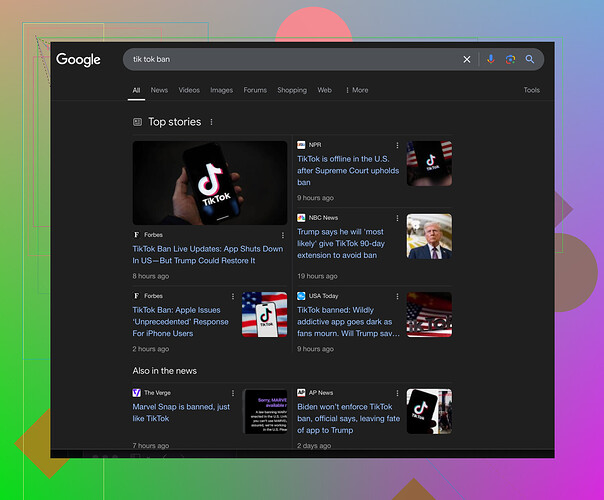
Task: Click Forbes logo above Apple Issues headline
Action: click(136, 296)
